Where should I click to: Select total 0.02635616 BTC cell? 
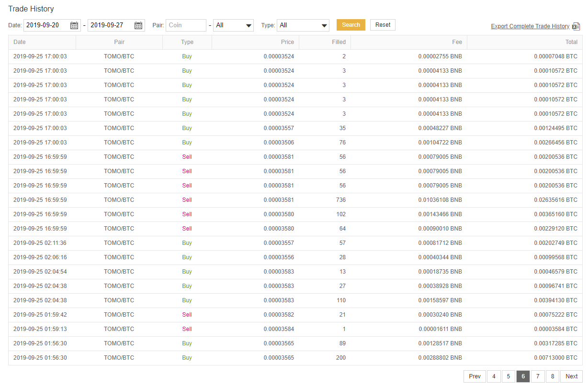(555, 200)
